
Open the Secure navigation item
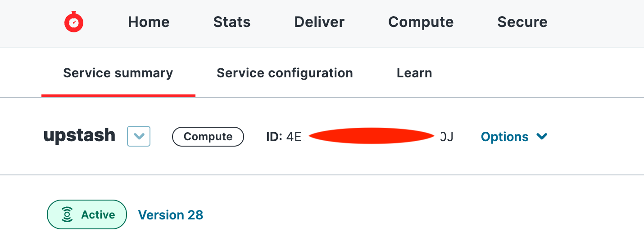(x=522, y=22)
